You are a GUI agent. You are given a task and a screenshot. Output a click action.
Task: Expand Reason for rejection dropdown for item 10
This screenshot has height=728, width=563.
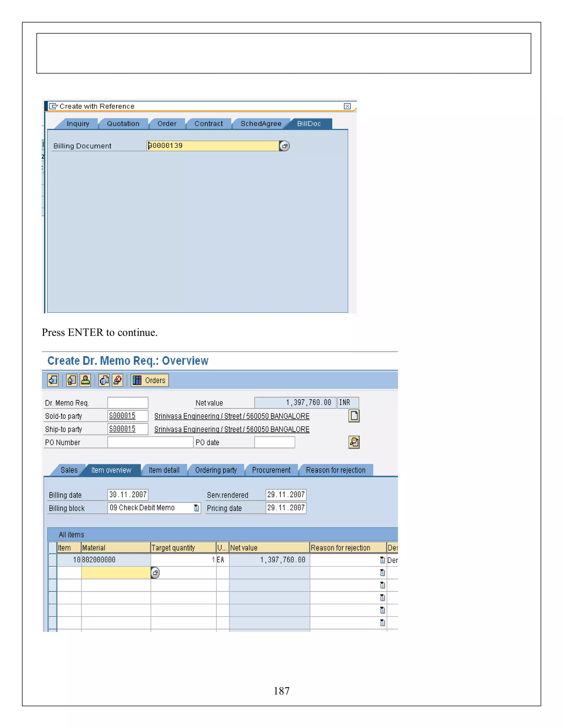click(382, 560)
